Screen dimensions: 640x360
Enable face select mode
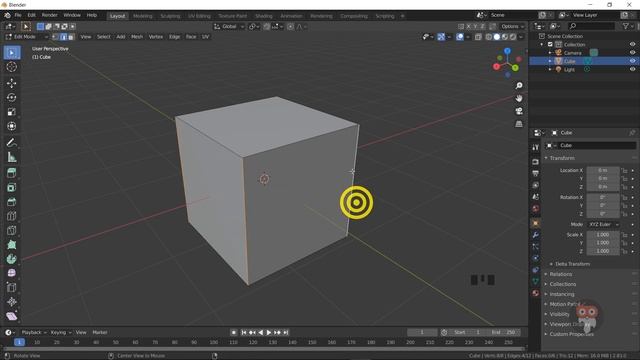[x=71, y=37]
